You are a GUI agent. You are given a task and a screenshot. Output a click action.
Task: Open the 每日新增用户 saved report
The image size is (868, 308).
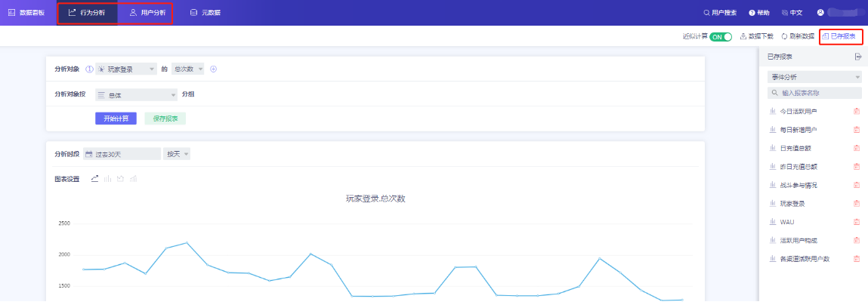click(798, 130)
